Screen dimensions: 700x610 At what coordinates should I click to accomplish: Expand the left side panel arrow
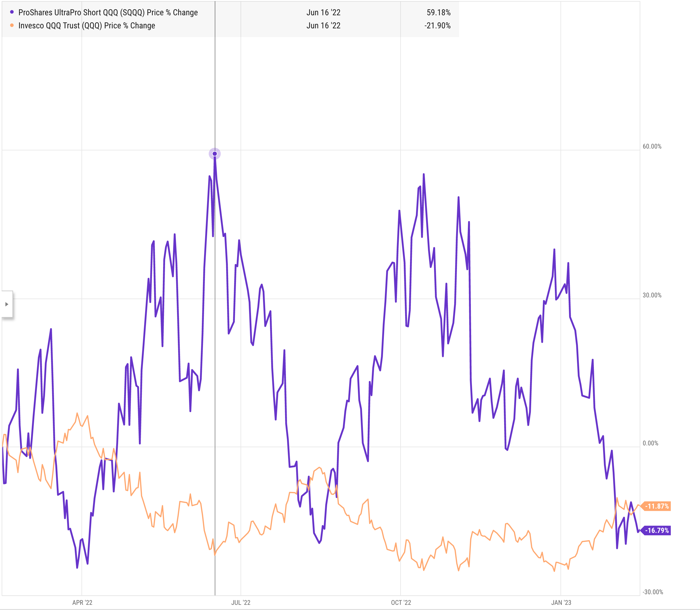pos(7,304)
